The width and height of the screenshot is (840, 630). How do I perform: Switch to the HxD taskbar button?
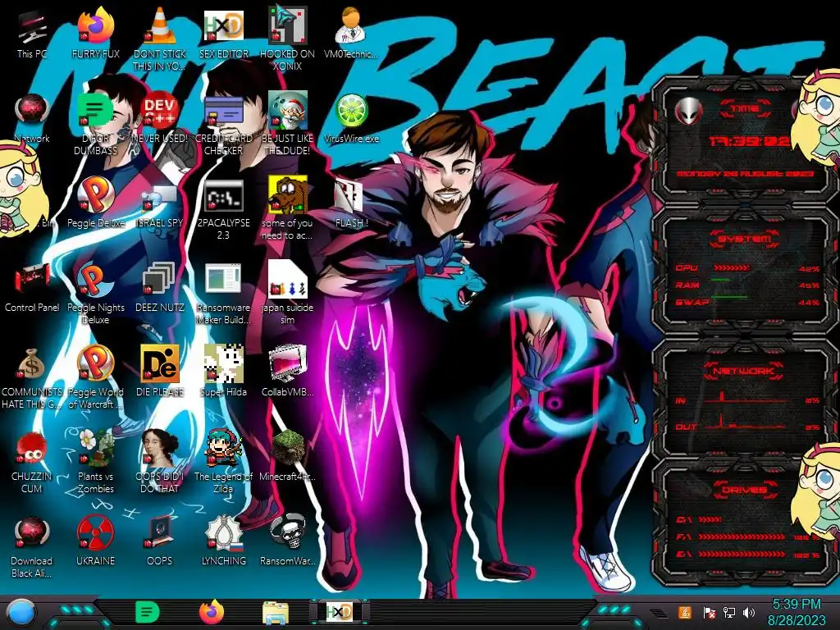click(340, 612)
